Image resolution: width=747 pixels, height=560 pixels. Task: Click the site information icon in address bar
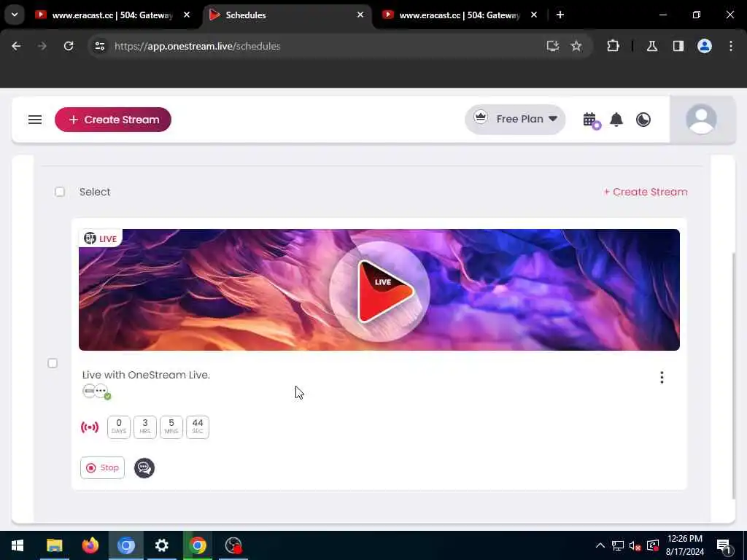click(x=99, y=46)
